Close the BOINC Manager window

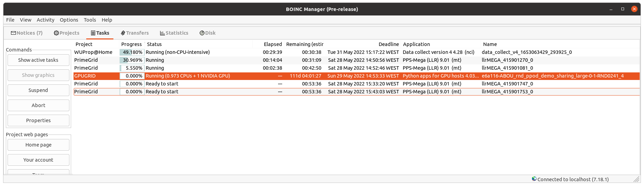[634, 9]
